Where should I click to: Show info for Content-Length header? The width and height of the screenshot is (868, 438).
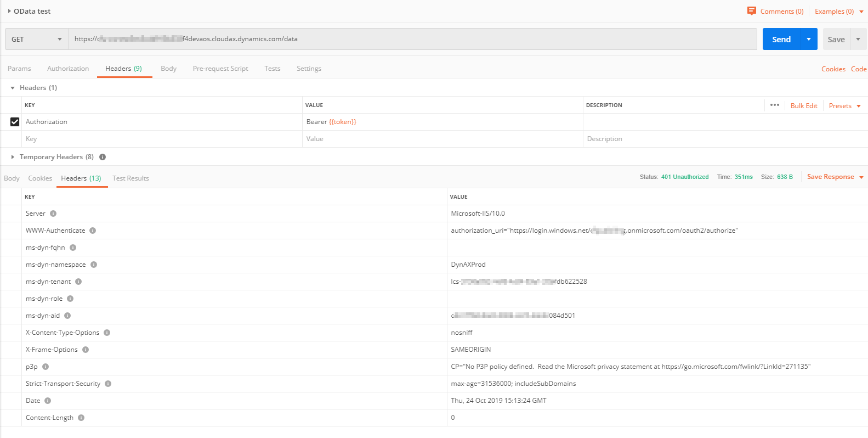point(81,418)
